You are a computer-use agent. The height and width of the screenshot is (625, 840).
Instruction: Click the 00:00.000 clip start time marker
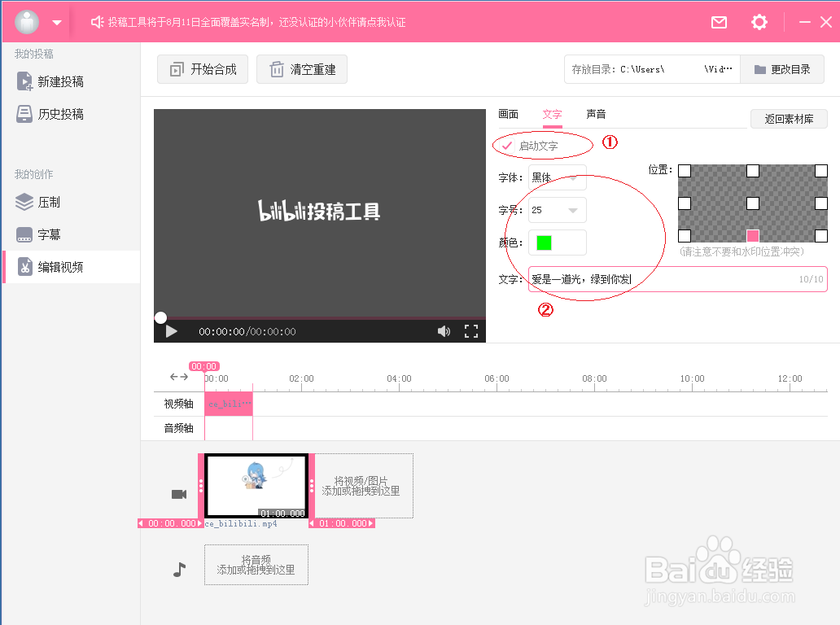[x=171, y=523]
